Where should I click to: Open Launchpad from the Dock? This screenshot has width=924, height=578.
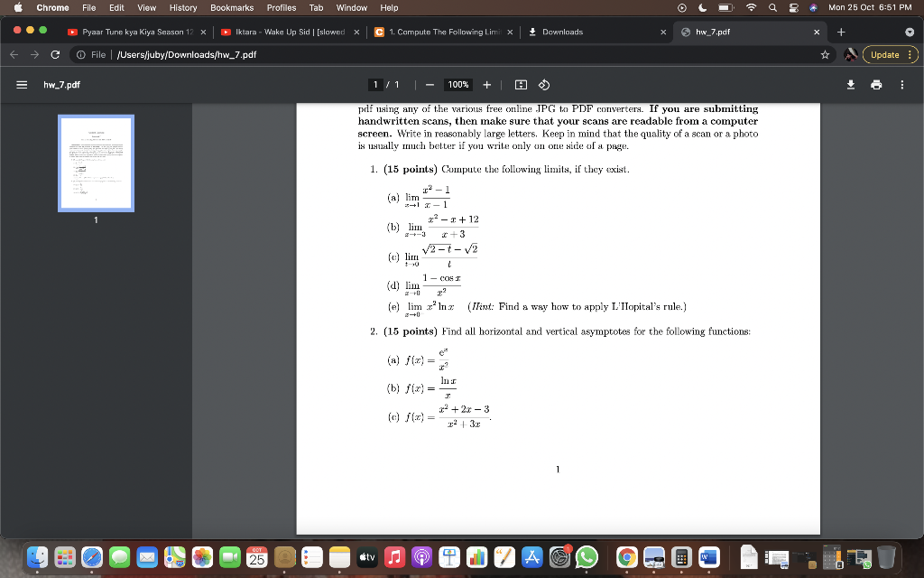click(x=65, y=556)
